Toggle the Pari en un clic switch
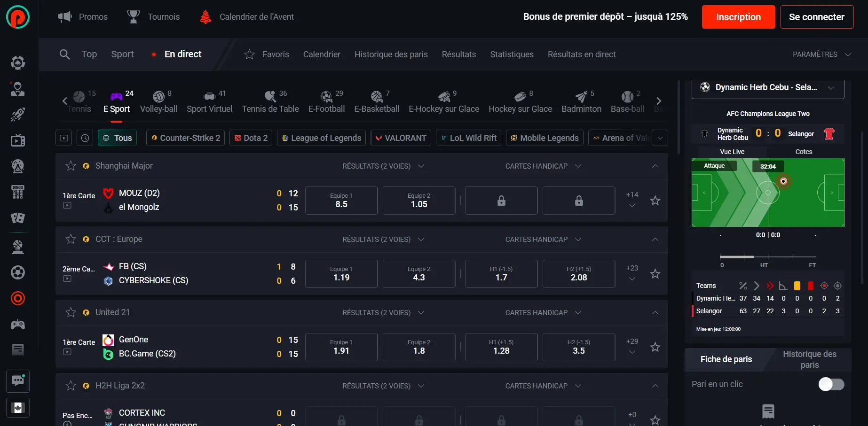The image size is (868, 426). [x=831, y=384]
